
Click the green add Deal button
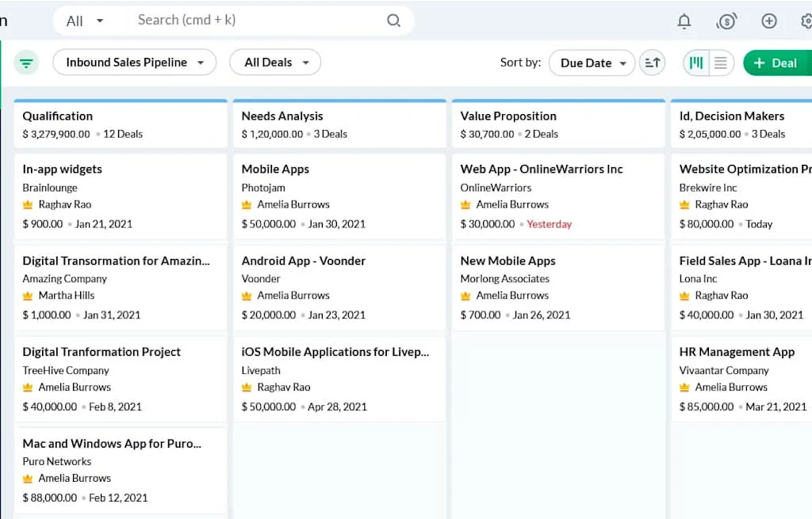pos(776,63)
